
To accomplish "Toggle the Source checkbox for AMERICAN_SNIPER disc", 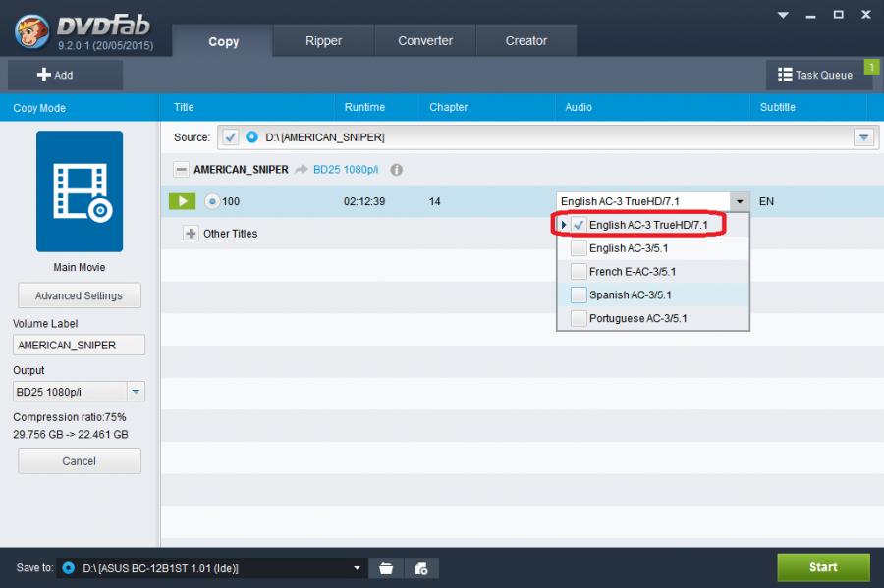I will (230, 136).
